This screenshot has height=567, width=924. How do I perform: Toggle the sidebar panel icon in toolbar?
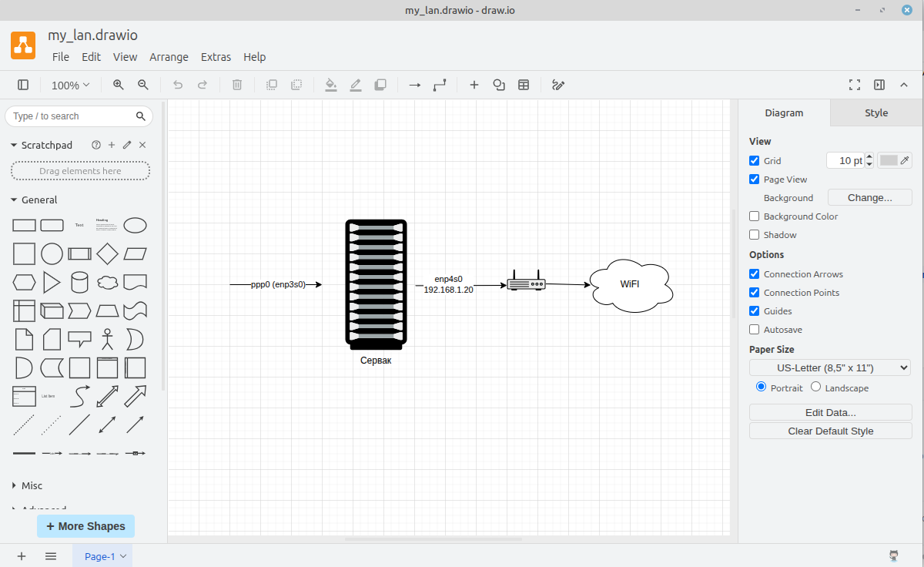click(23, 85)
